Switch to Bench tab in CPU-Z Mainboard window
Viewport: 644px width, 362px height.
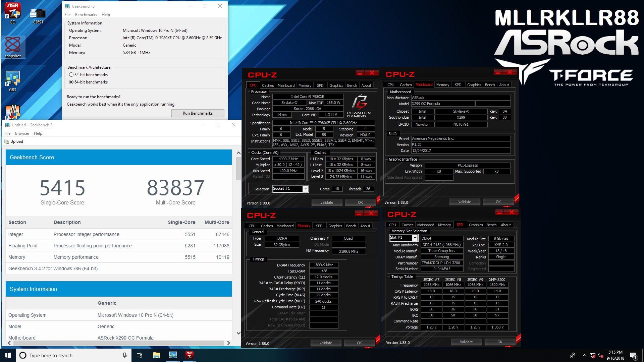pos(490,85)
